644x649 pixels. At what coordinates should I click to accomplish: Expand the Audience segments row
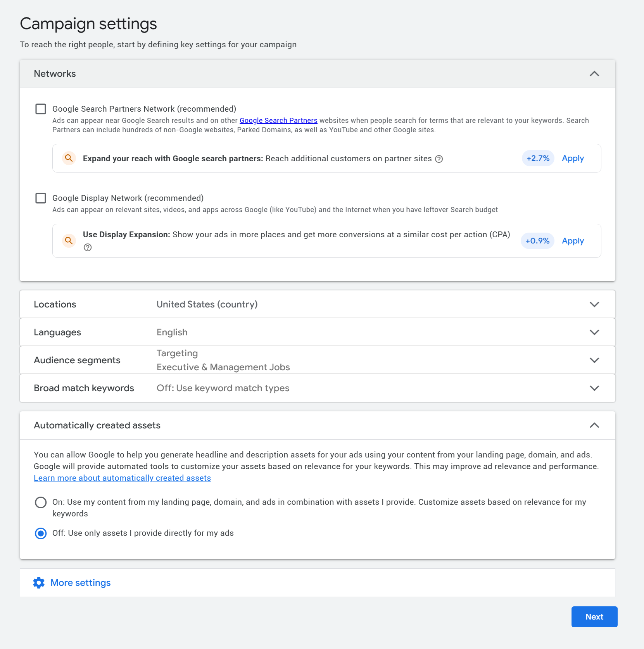(594, 360)
